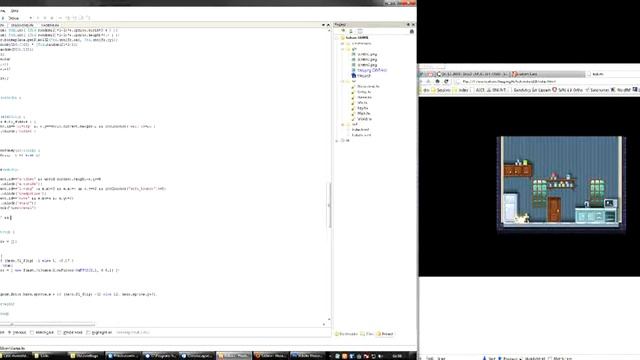Click the taskbar clock
This screenshot has height=360, width=640.
click(x=397, y=356)
